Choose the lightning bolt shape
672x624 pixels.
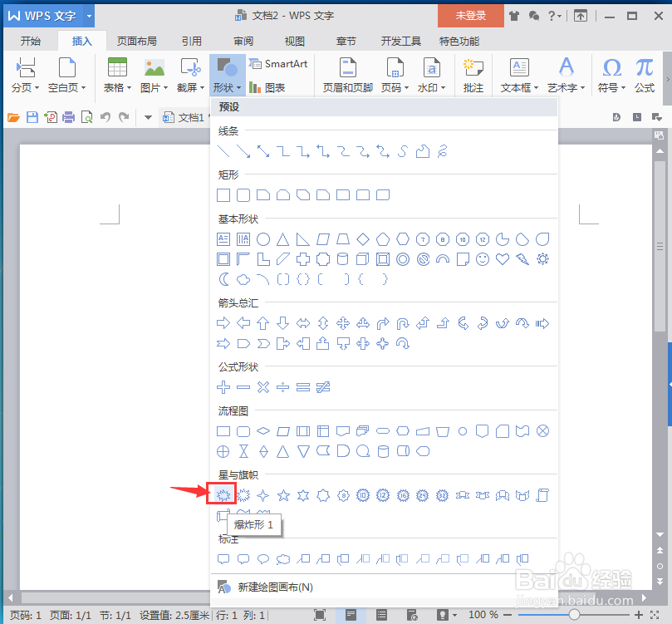[522, 259]
